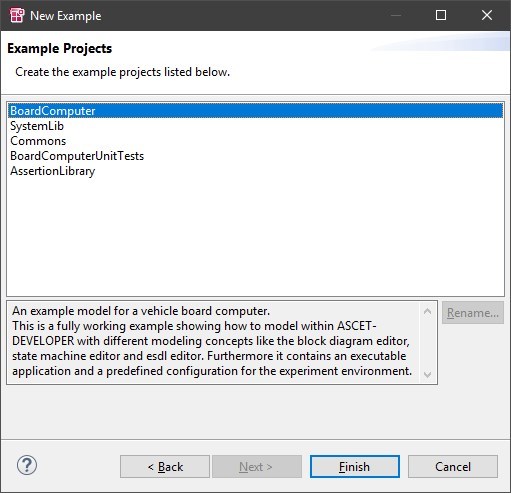Minimize the New Example dialog

[396, 15]
